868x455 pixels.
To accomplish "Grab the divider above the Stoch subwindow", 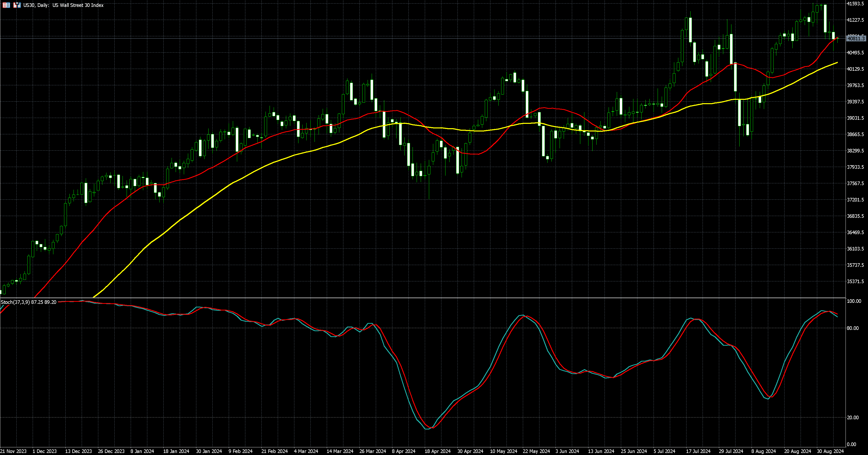I will [x=421, y=298].
